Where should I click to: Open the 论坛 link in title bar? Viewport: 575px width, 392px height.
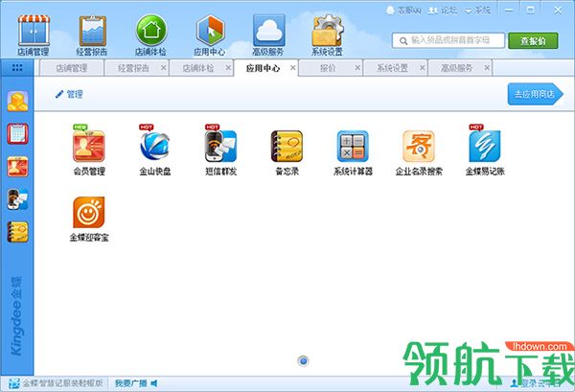[x=443, y=11]
